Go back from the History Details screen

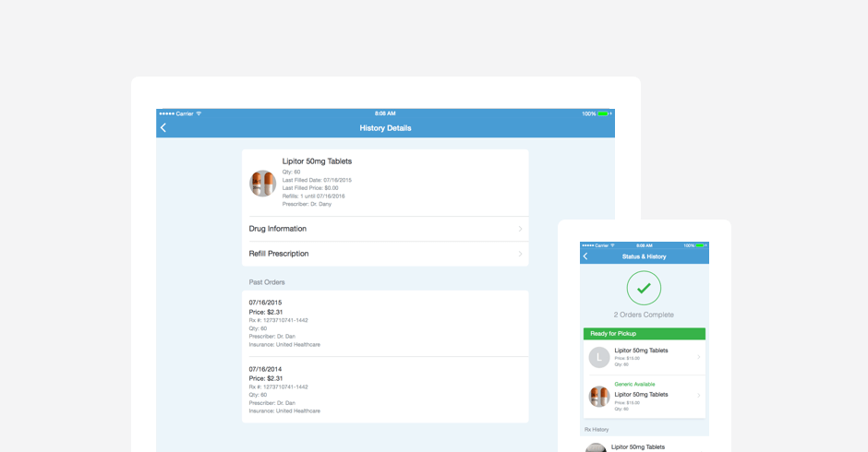pyautogui.click(x=163, y=128)
